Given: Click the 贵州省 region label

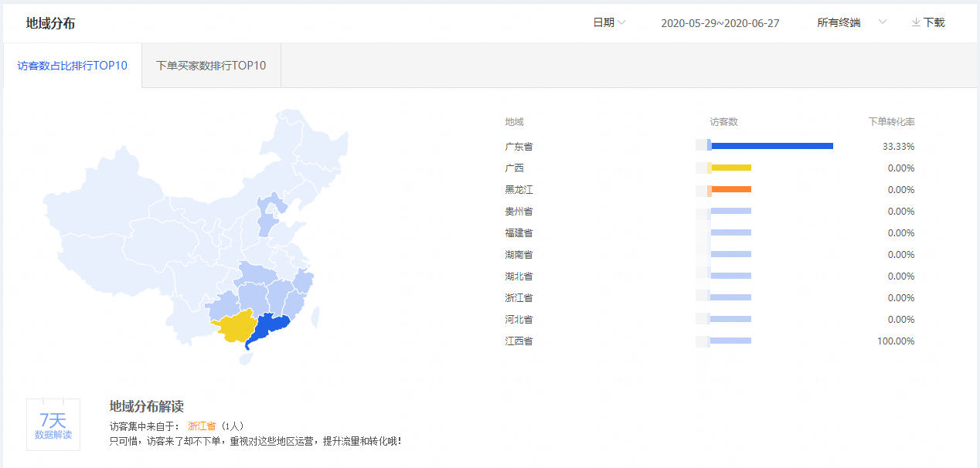Looking at the screenshot, I should (519, 211).
